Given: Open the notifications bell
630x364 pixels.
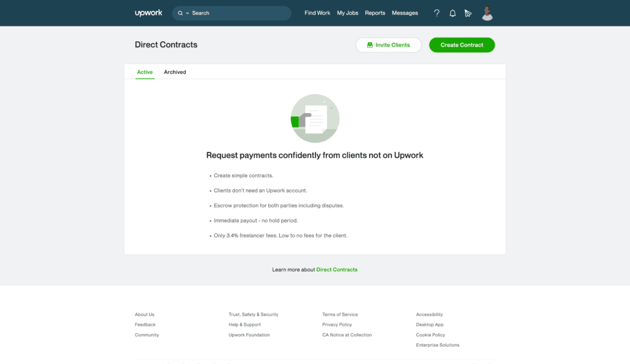Looking at the screenshot, I should click(452, 14).
